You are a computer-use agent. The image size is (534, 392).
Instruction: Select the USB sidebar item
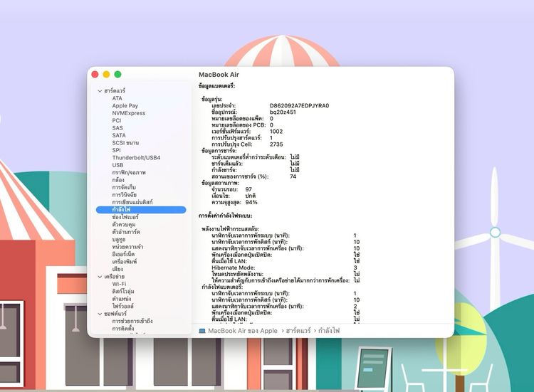tap(117, 165)
